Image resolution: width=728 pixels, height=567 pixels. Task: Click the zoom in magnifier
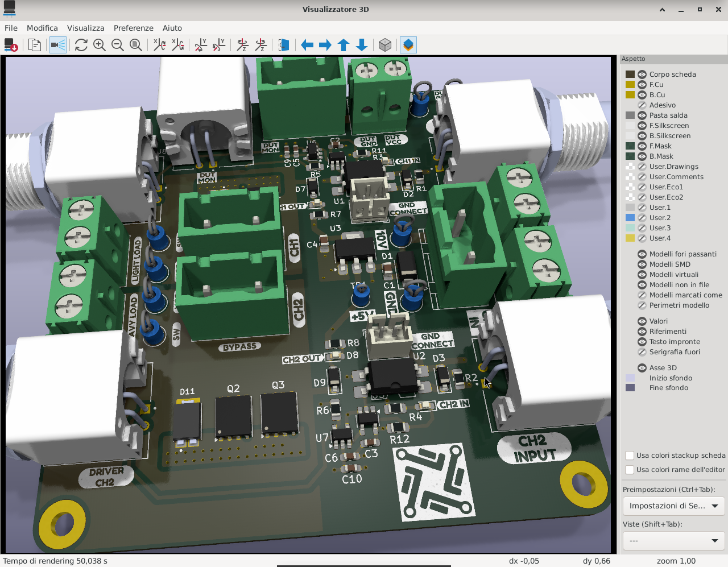pos(100,45)
